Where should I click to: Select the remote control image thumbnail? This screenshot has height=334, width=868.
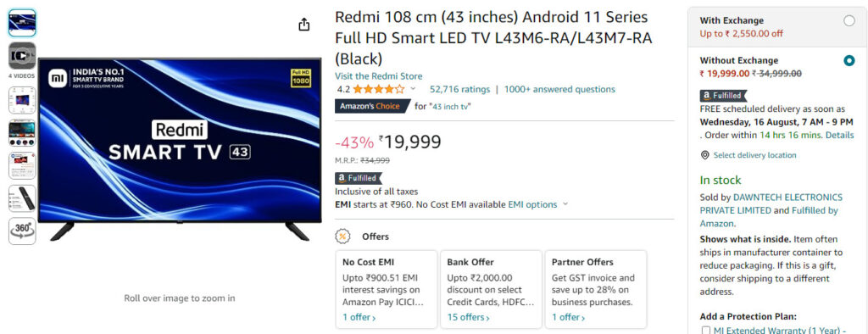(x=22, y=198)
